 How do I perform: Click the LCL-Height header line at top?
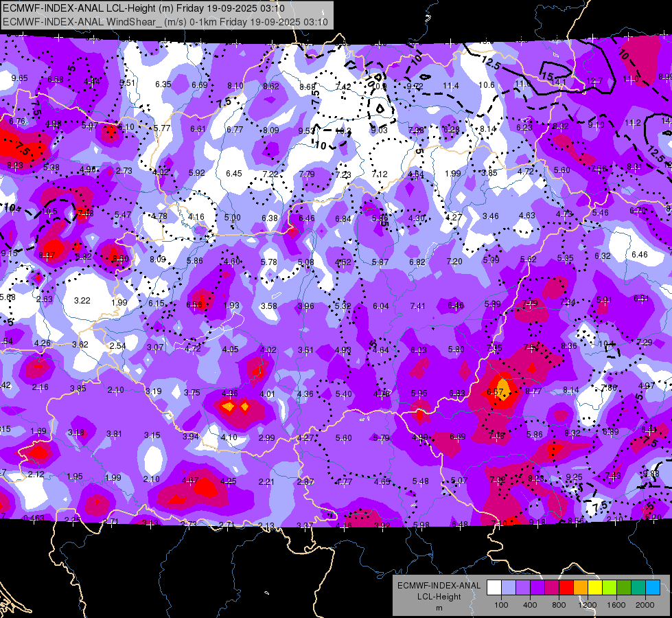[x=143, y=8]
